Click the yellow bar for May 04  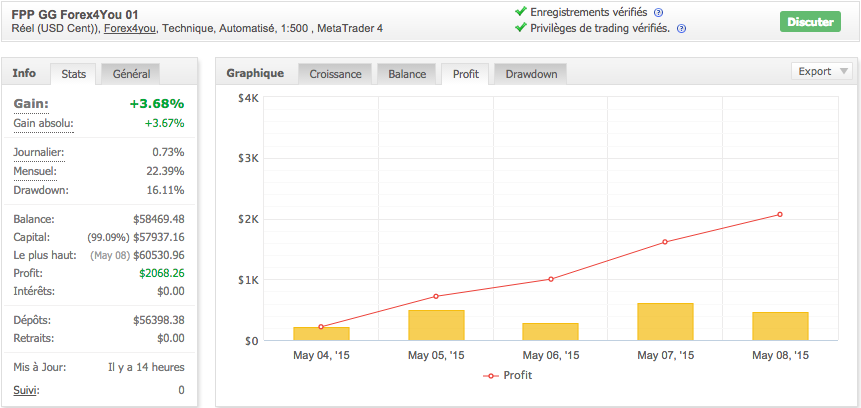pyautogui.click(x=321, y=333)
